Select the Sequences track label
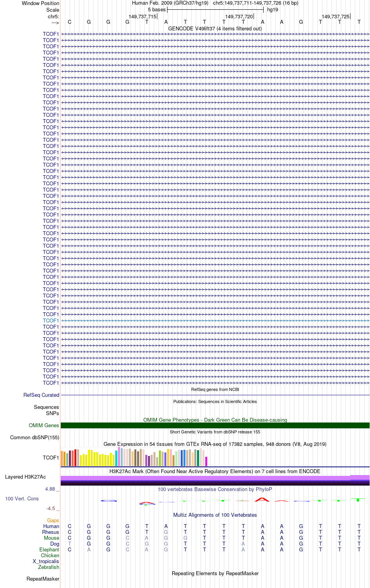 46,407
